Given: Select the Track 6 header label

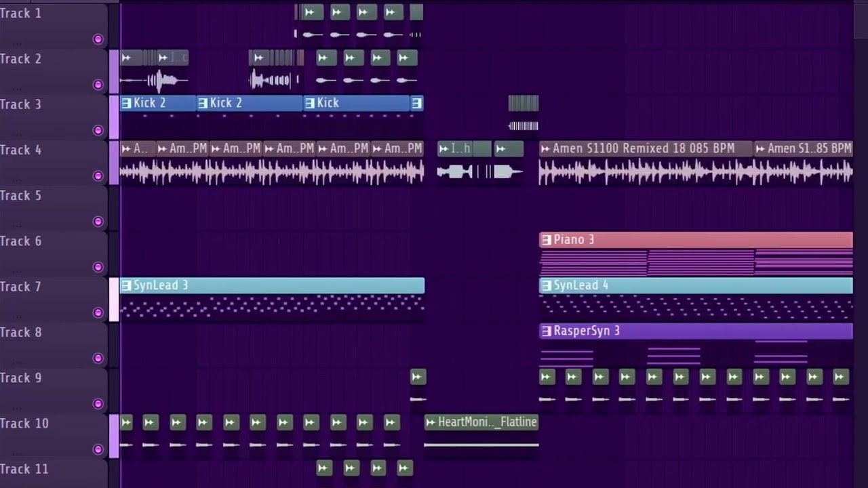Looking at the screenshot, I should tap(20, 241).
